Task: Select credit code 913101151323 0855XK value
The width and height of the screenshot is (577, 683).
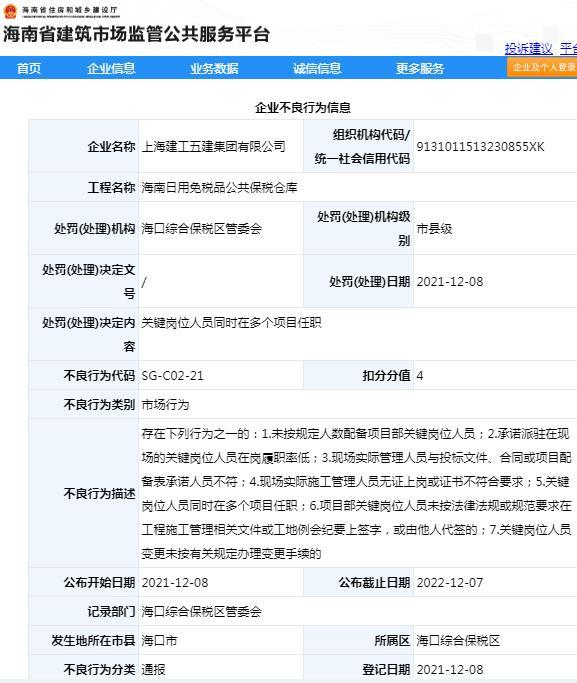Action: [480, 146]
